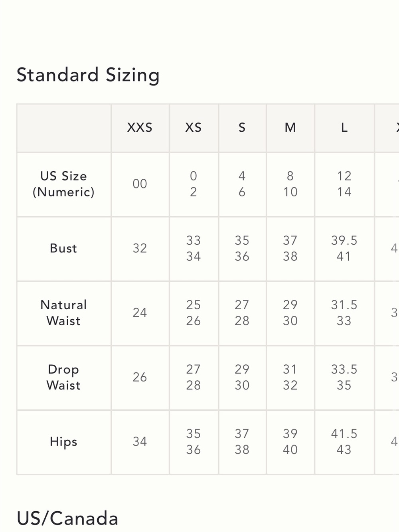Select the XS column header
Screen dimensions: 399x532
coord(194,128)
